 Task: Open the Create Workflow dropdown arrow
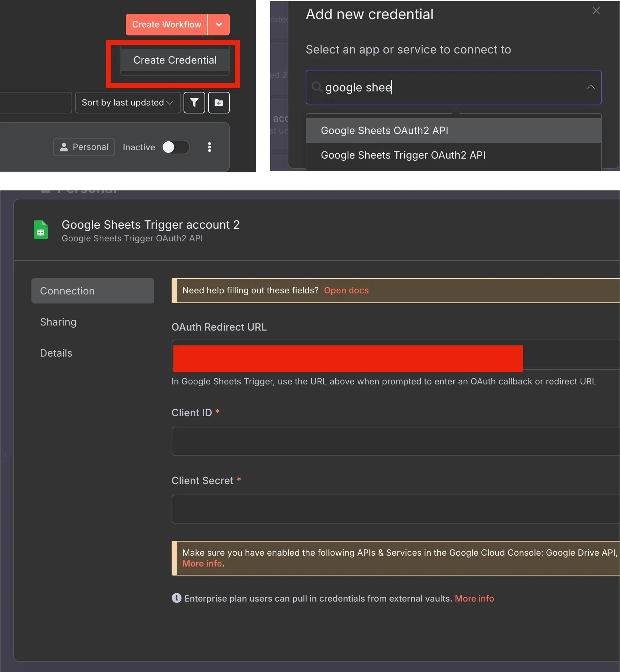pyautogui.click(x=219, y=25)
